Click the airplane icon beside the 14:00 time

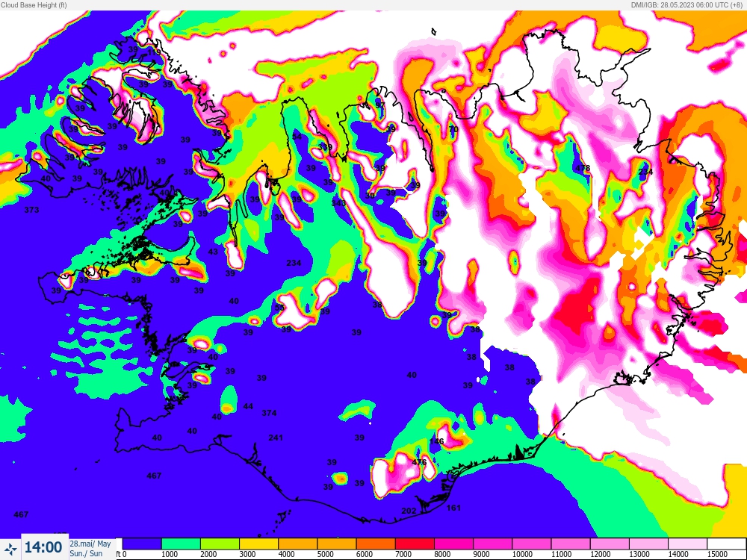(10, 549)
